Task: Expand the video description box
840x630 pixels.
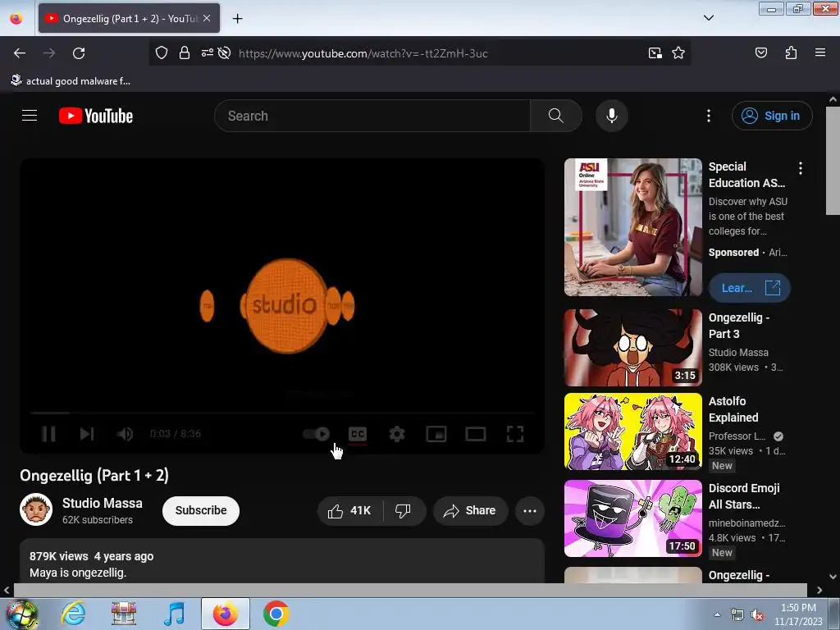Action: pos(282,561)
